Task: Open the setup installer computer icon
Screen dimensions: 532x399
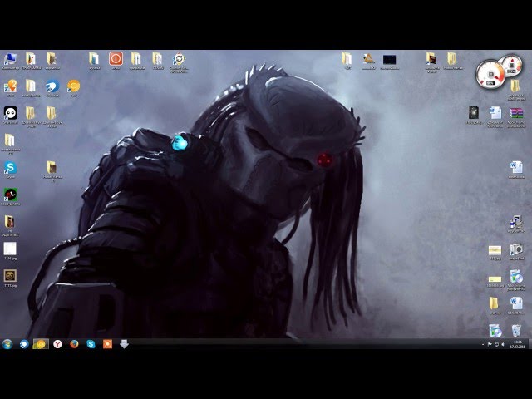Action: 516,222
